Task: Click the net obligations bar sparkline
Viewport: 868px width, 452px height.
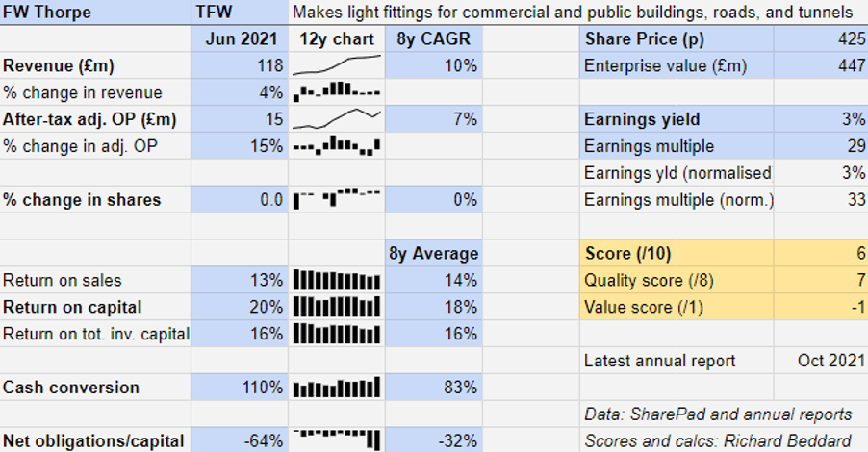Action: [x=337, y=440]
